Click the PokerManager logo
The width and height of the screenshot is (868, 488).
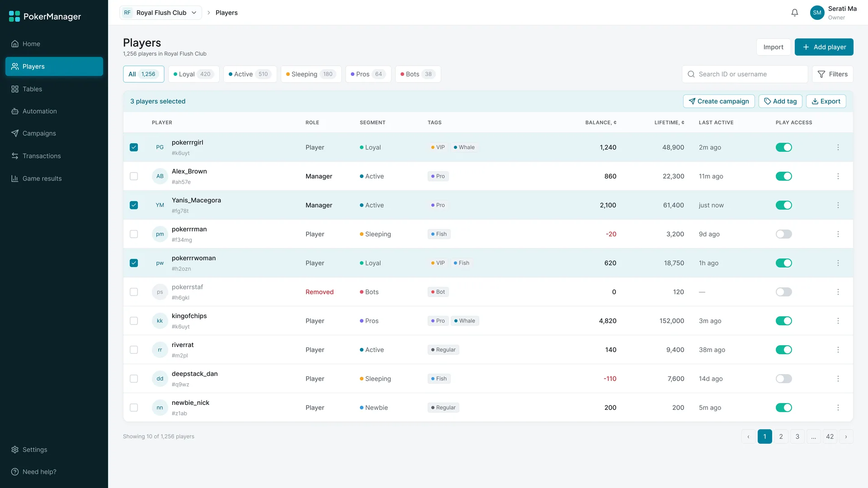tap(45, 17)
